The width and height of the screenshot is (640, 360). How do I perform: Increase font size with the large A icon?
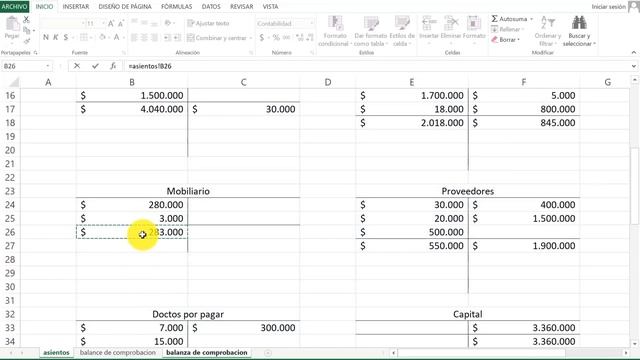tap(111, 24)
